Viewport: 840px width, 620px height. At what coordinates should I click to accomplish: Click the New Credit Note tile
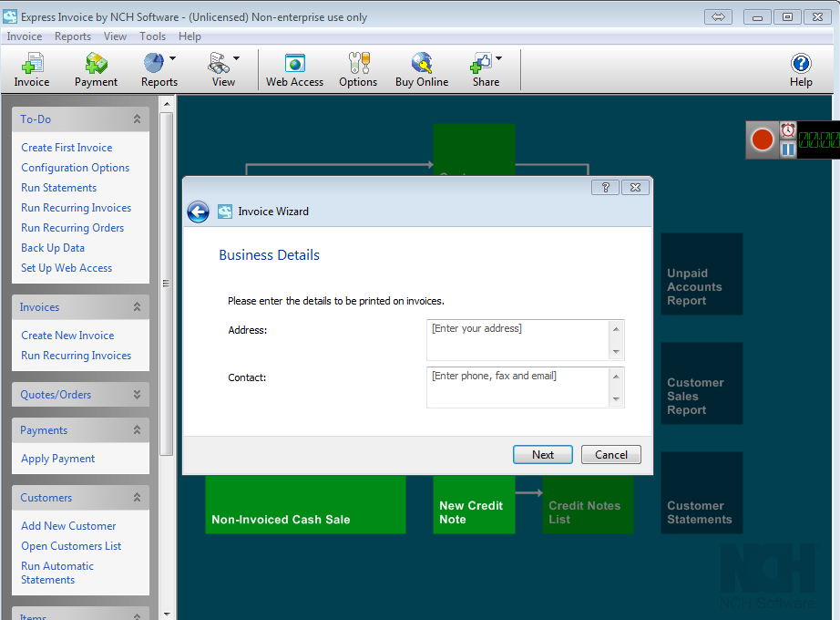[474, 505]
